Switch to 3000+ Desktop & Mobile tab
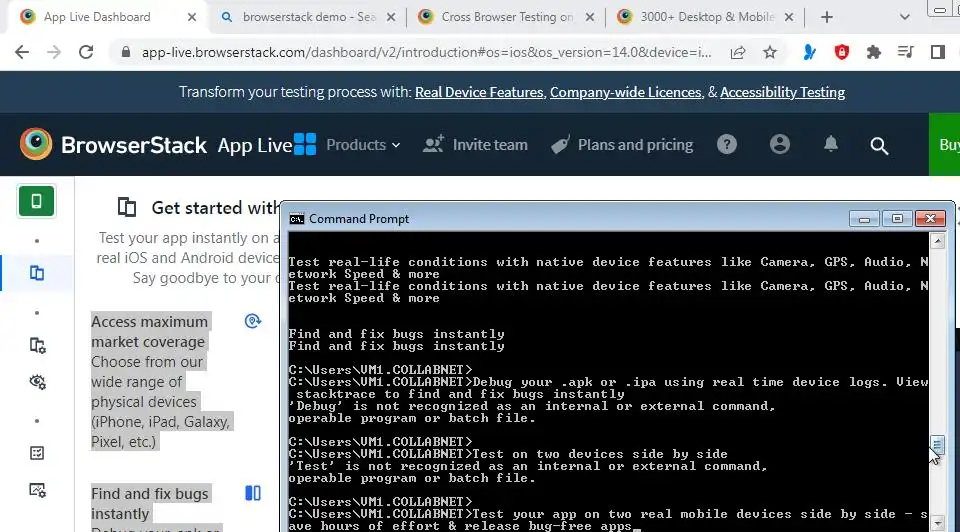 click(707, 17)
